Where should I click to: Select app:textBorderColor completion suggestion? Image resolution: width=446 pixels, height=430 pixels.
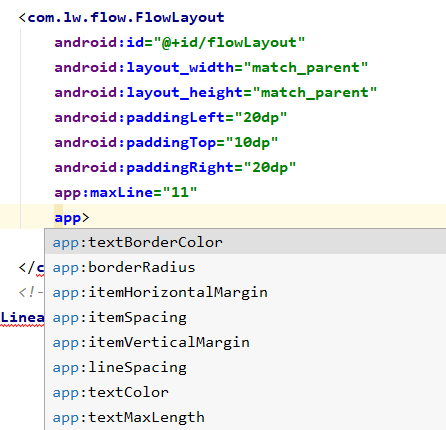(245, 242)
